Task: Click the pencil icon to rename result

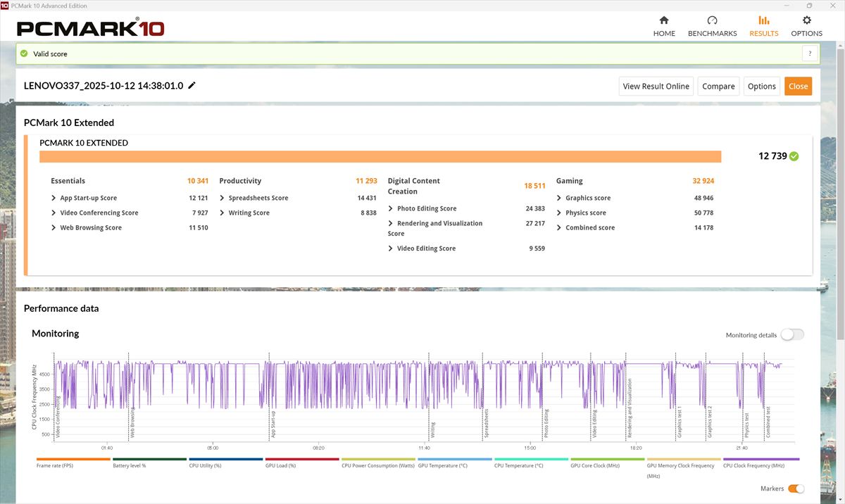Action: pos(192,86)
